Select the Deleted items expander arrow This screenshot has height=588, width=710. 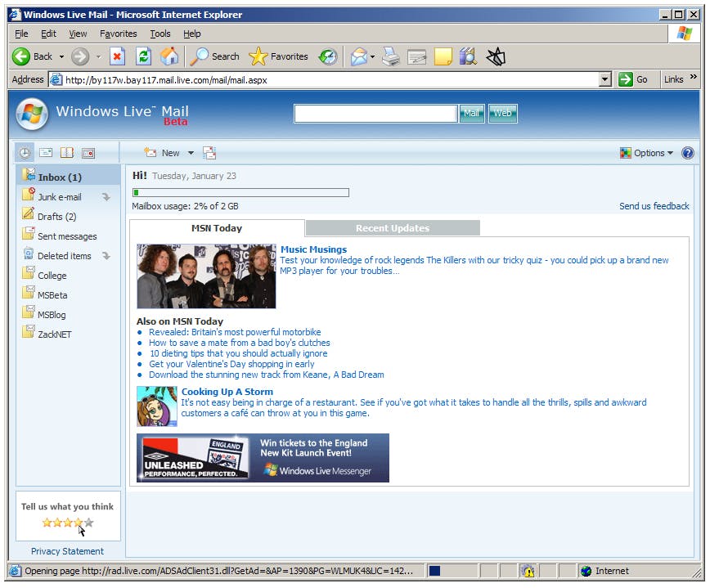point(106,255)
